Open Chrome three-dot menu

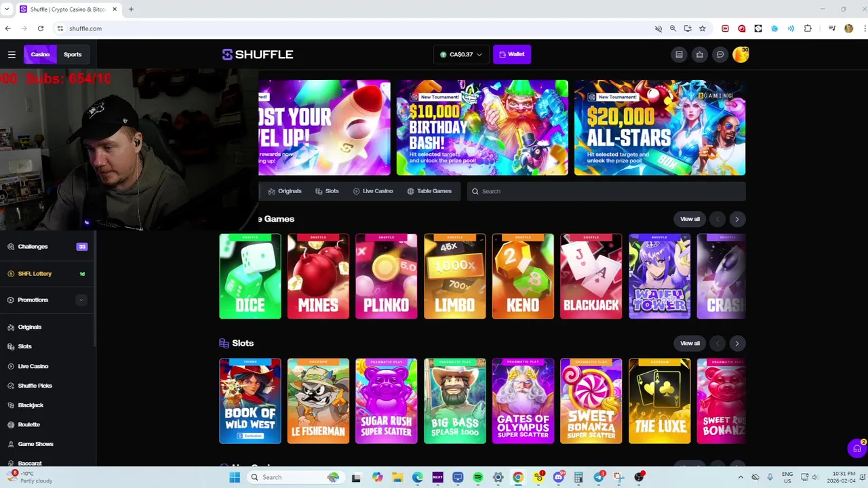(863, 28)
